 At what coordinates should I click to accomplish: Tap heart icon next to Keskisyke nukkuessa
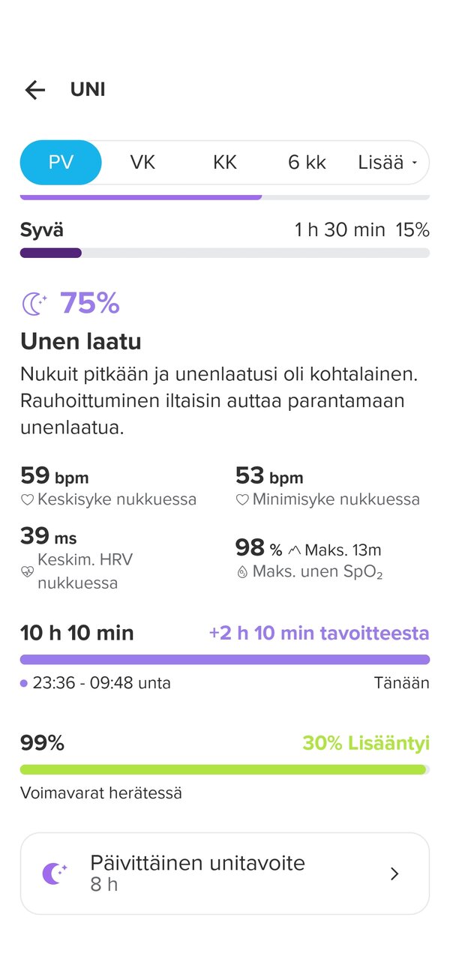pyautogui.click(x=27, y=499)
